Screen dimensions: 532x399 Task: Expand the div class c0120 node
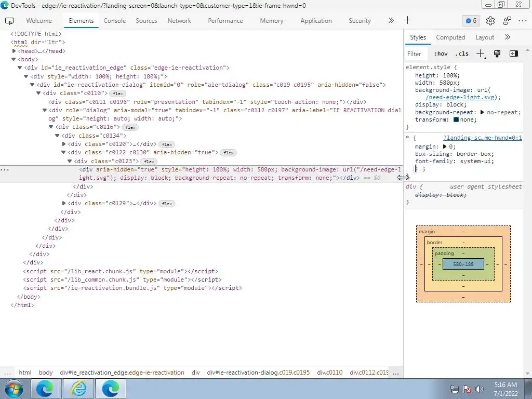pyautogui.click(x=64, y=144)
